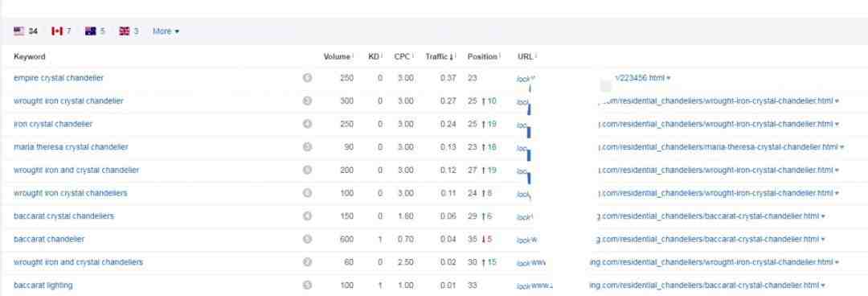Expand the URL arrow in the wrought iron and crystal chandelier row

pyautogui.click(x=837, y=171)
